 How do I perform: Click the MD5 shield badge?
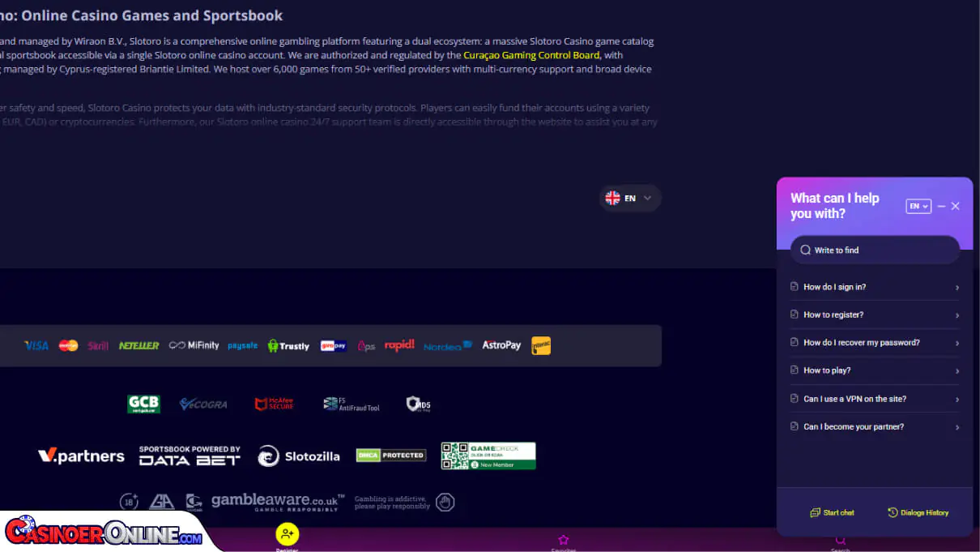(x=418, y=404)
